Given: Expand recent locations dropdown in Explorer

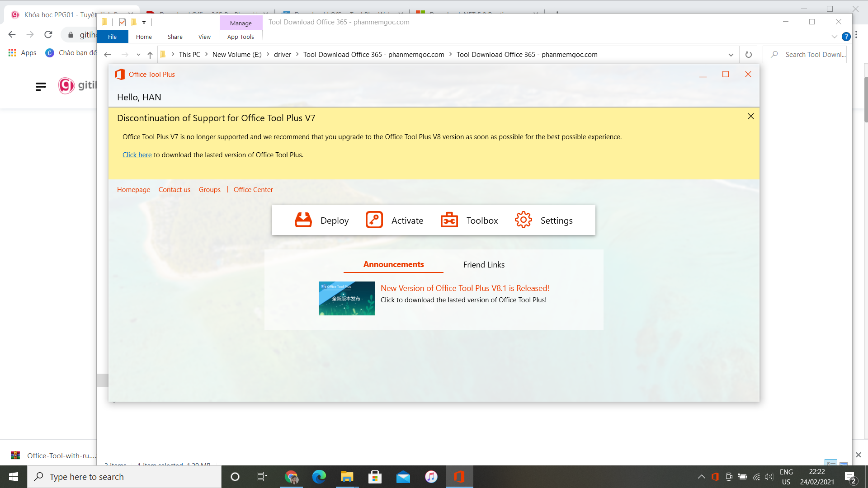Looking at the screenshot, I should click(x=138, y=55).
